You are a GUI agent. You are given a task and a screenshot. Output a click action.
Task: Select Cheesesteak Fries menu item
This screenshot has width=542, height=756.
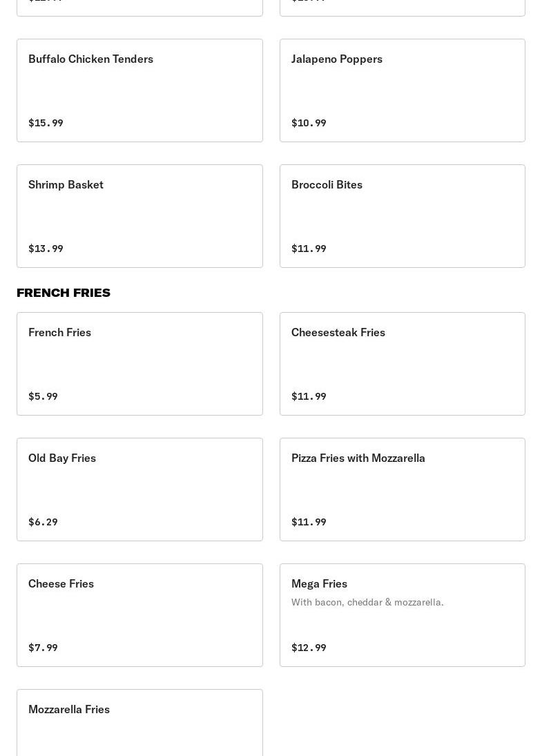pos(402,363)
